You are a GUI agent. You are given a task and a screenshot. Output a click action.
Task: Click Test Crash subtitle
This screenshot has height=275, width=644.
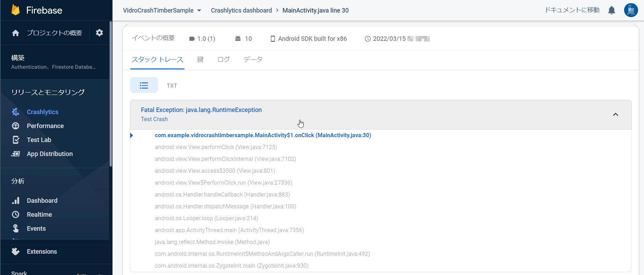coord(154,119)
